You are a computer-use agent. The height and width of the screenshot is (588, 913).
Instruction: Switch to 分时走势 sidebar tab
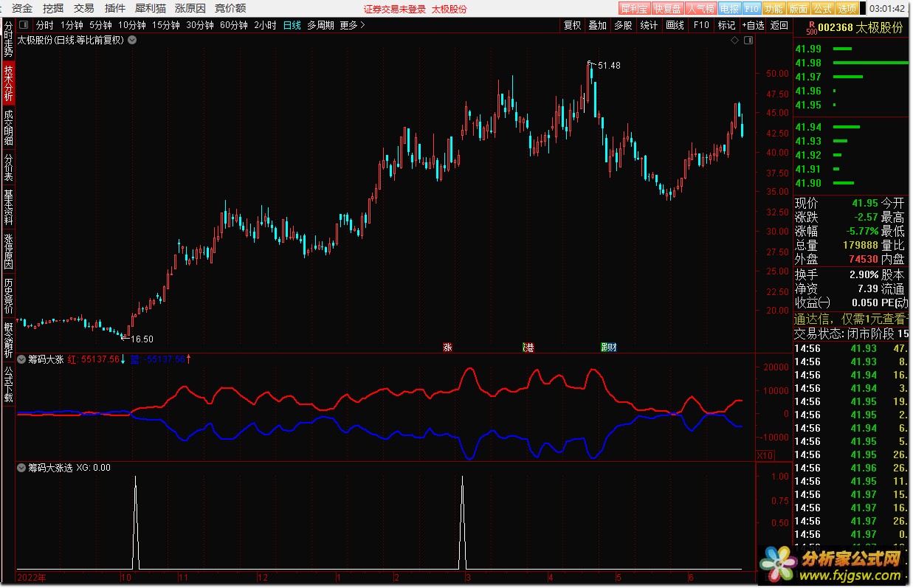(x=8, y=41)
